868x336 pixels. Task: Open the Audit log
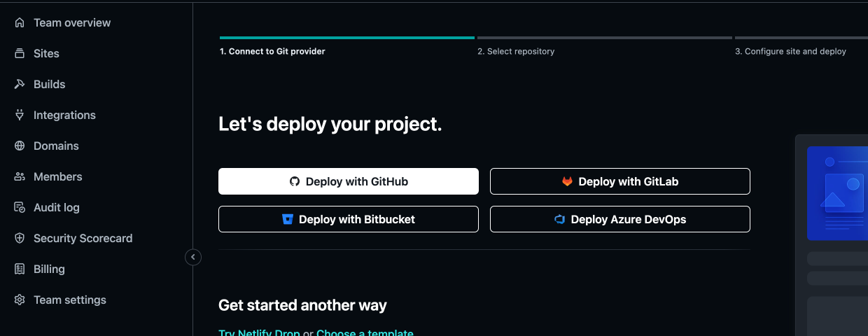47,207
